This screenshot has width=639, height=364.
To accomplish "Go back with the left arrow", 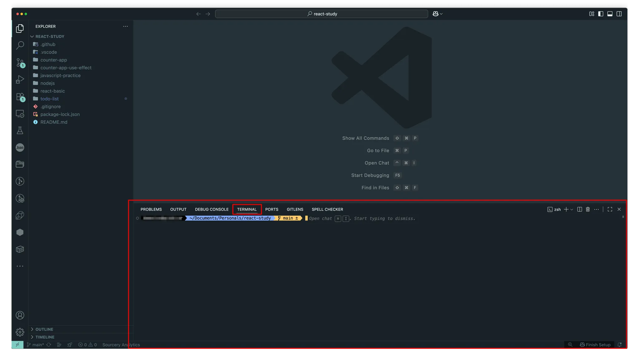I will (198, 14).
